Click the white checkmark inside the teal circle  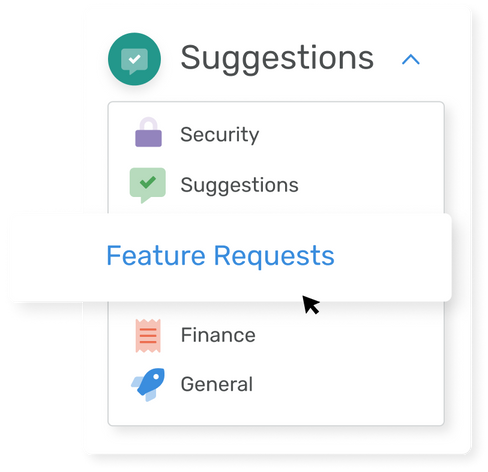134,60
